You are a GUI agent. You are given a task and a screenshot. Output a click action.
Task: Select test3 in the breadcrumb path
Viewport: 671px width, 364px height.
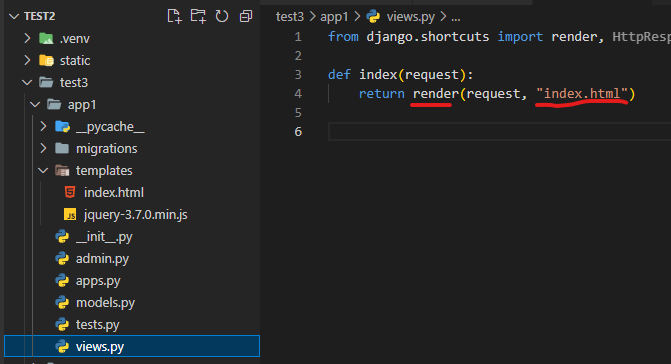[x=290, y=17]
